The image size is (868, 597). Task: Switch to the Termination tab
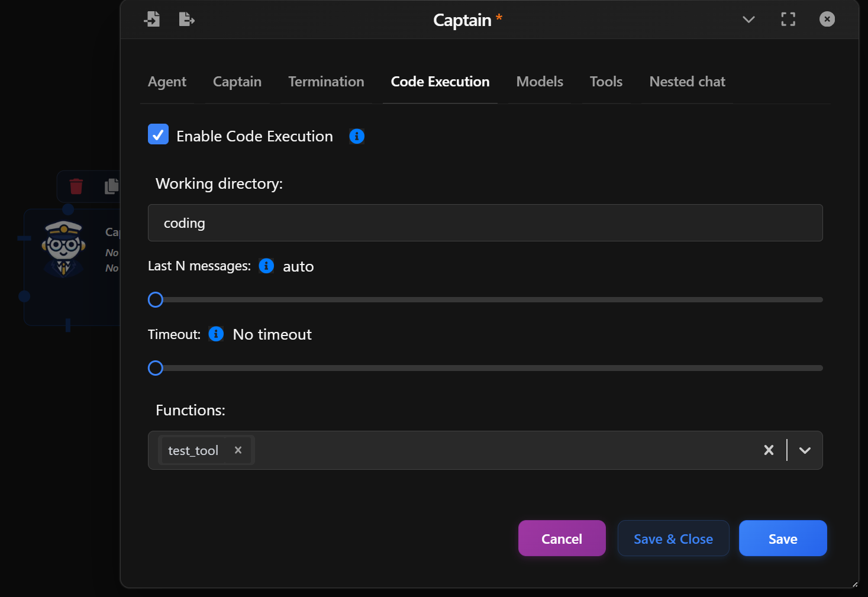326,82
